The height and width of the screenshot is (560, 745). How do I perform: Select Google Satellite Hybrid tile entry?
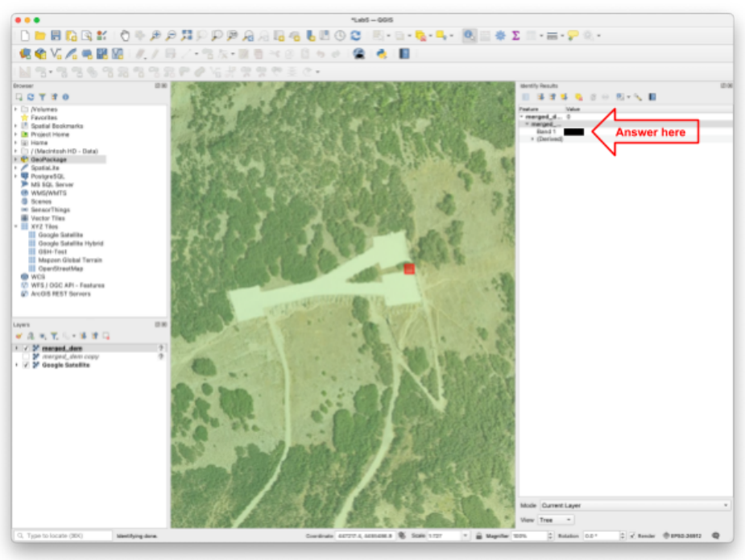71,243
